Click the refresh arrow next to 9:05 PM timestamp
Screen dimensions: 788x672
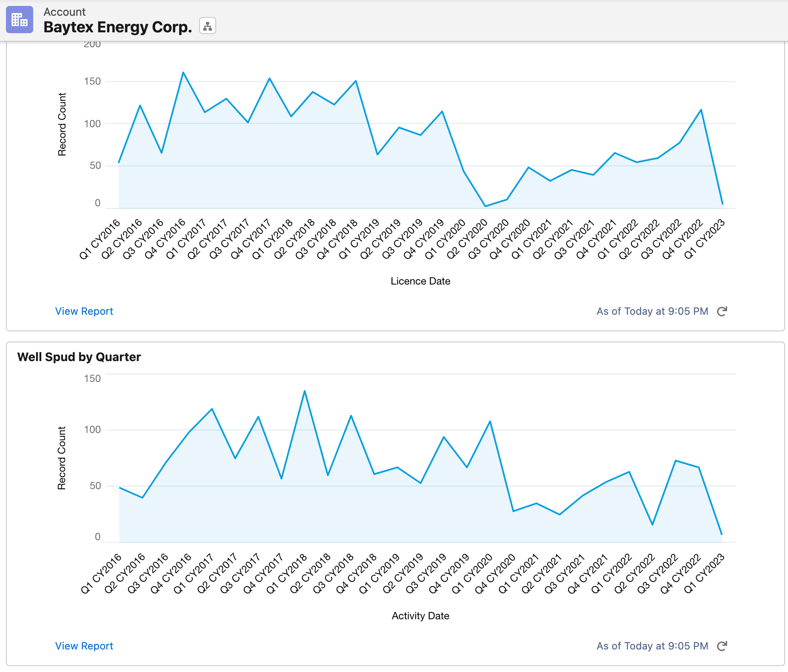click(x=722, y=311)
